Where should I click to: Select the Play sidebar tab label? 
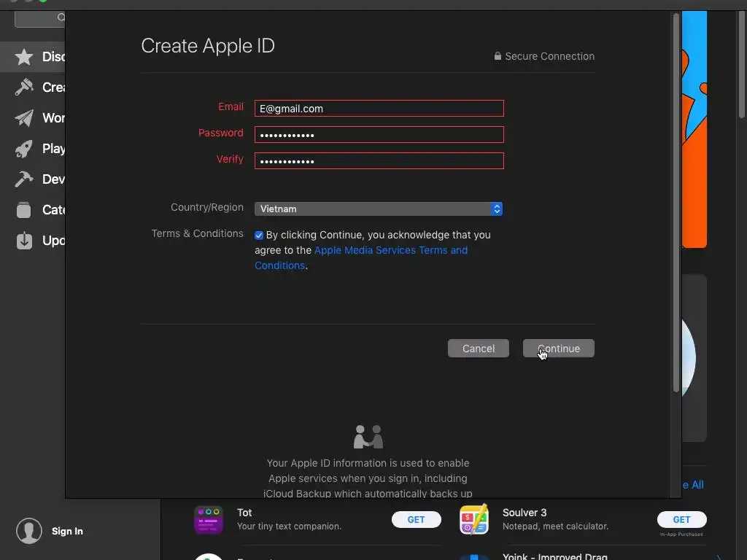click(x=53, y=149)
